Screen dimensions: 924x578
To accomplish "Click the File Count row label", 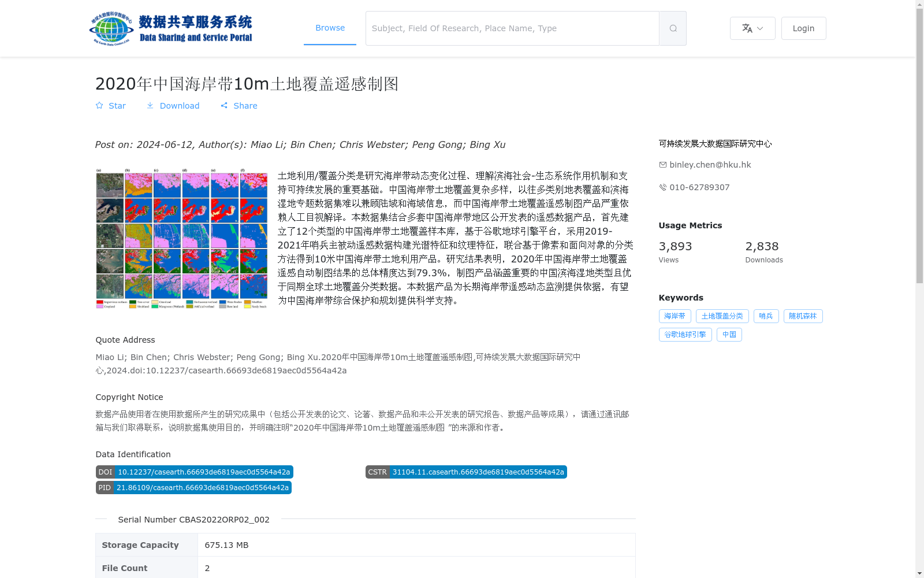I will pos(125,568).
